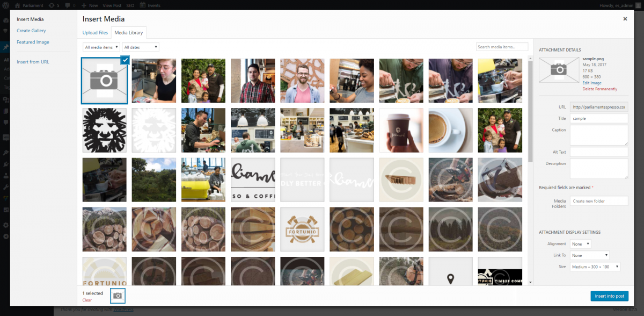644x316 pixels.
Task: Open Events calendar icon in admin bar
Action: pos(142,5)
